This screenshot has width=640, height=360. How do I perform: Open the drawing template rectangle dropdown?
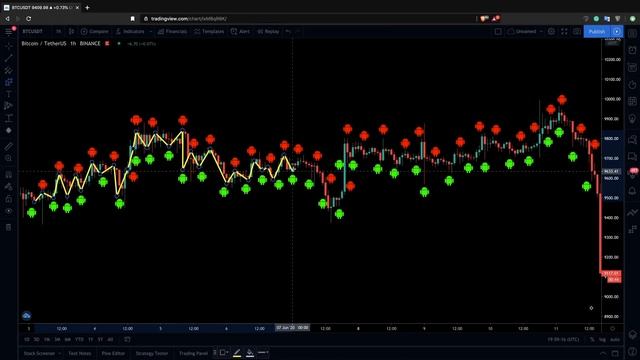224,352
